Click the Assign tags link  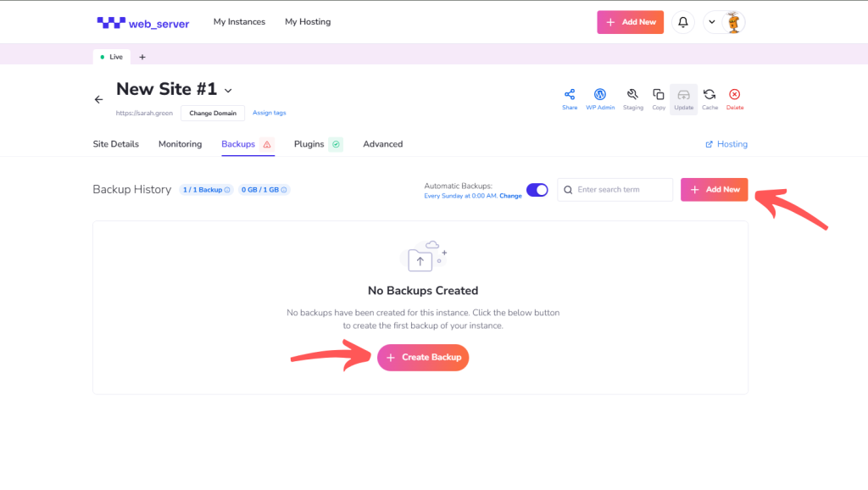click(x=270, y=113)
